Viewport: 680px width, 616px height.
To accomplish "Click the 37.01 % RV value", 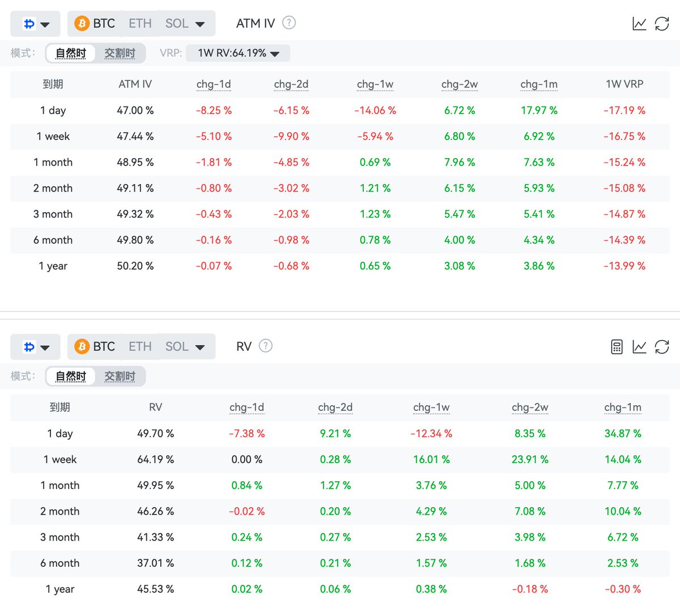I will [x=155, y=563].
